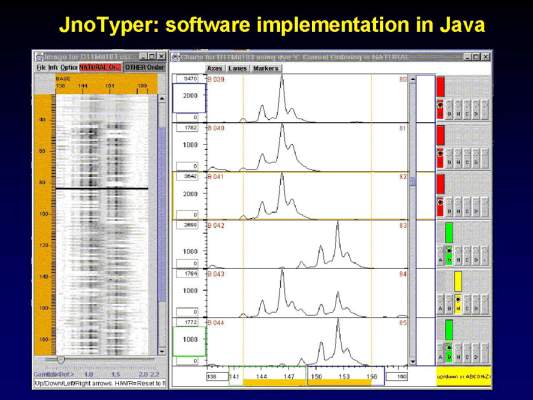Click scroll-up arrow of gel image scrollbar
Image resolution: width=533 pixels, height=400 pixels.
click(162, 99)
